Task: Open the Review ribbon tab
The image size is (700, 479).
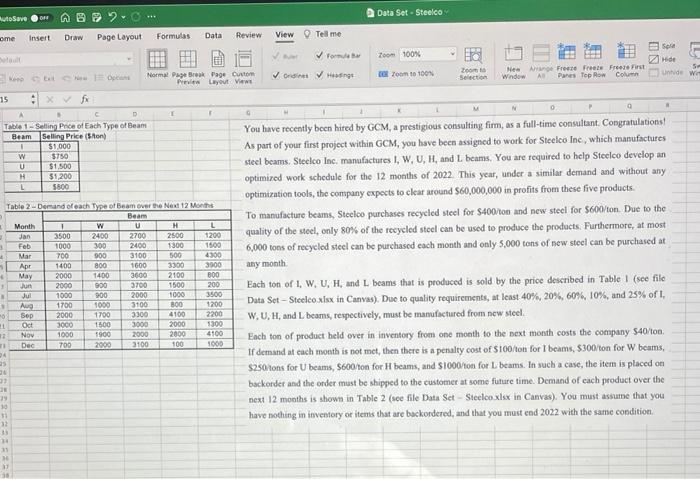Action: pyautogui.click(x=249, y=35)
